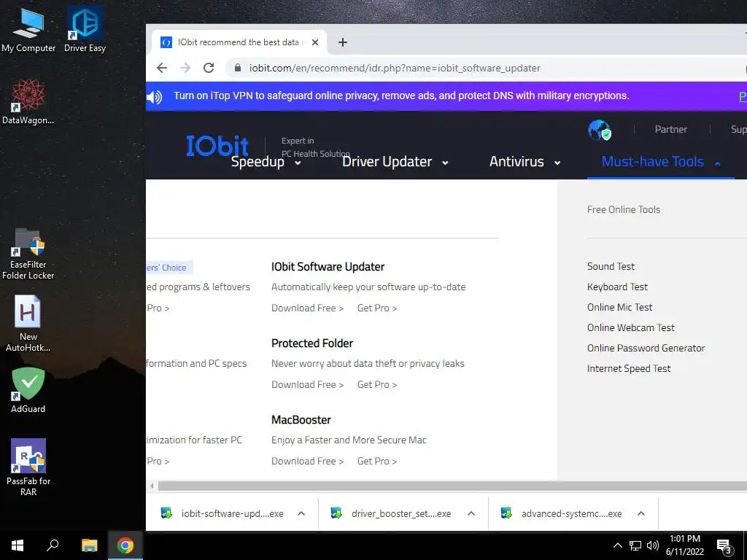Download Free for MacBooster
This screenshot has height=560, width=747.
coord(307,462)
